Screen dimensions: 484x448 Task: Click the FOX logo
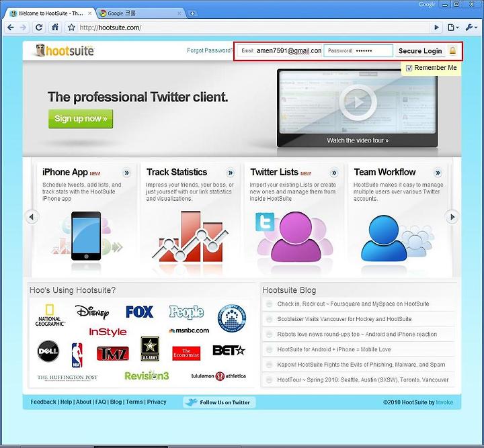140,312
